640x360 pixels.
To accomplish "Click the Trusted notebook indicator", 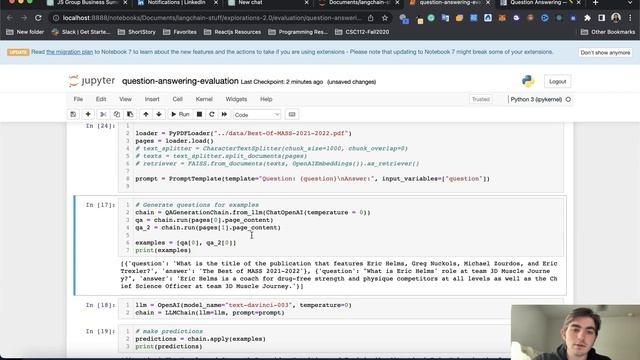I will (x=480, y=99).
